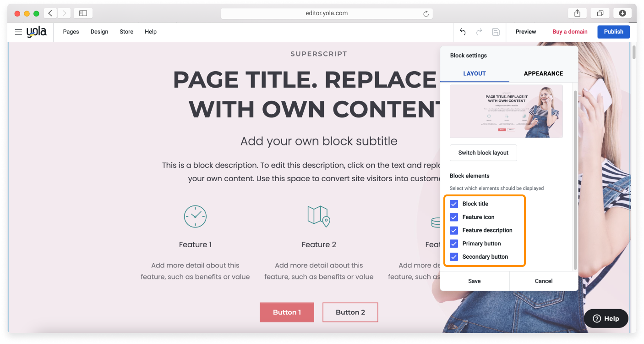Open the Pages menu

[71, 32]
